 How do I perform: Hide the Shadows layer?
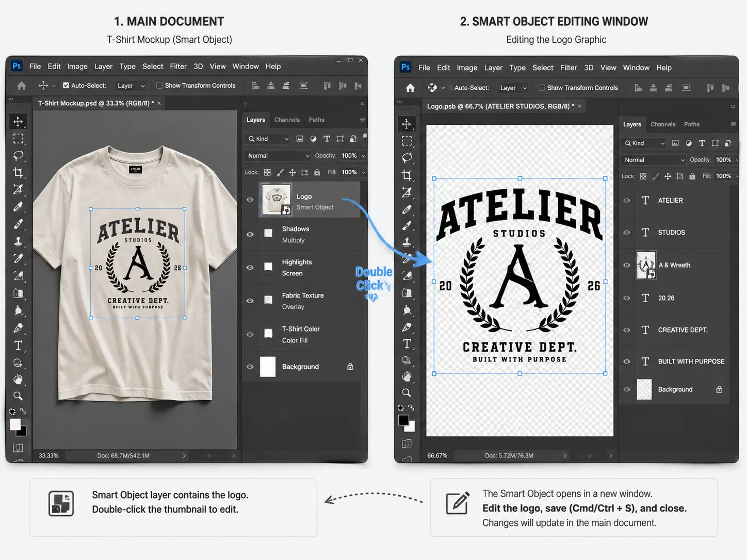click(x=250, y=234)
